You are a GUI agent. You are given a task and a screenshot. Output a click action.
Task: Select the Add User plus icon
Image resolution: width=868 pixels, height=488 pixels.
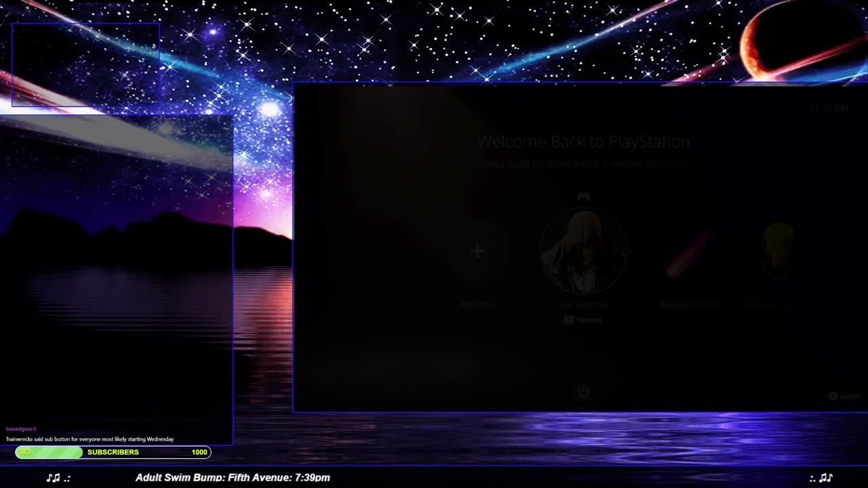[477, 251]
